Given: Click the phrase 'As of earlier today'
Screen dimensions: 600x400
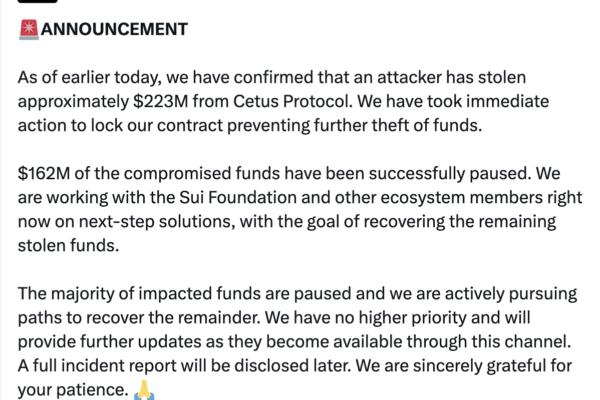Looking at the screenshot, I should (x=87, y=78).
